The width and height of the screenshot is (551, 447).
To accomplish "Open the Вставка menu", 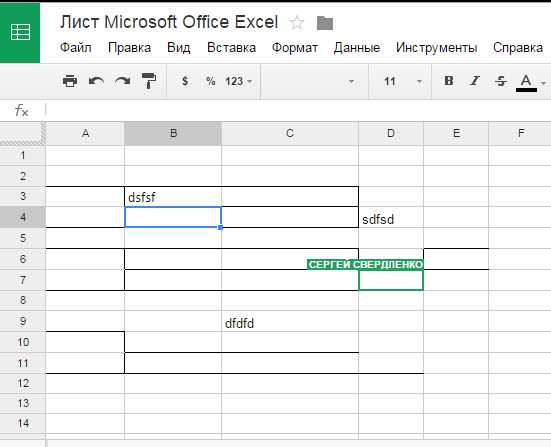I will 231,47.
